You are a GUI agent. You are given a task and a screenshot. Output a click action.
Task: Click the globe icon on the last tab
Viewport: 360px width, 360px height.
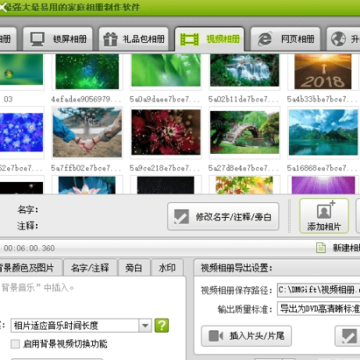pos(338,39)
